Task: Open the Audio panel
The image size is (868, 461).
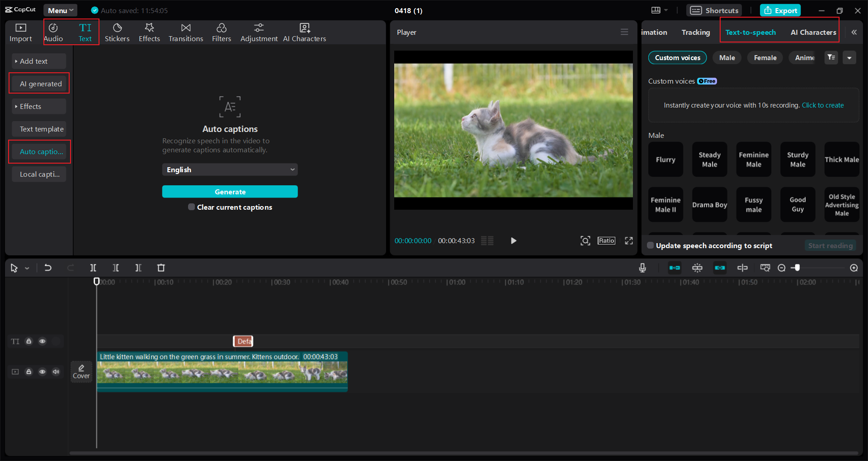Action: [53, 33]
